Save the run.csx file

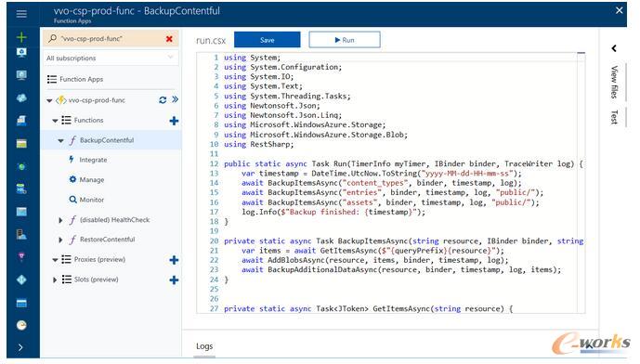point(268,40)
